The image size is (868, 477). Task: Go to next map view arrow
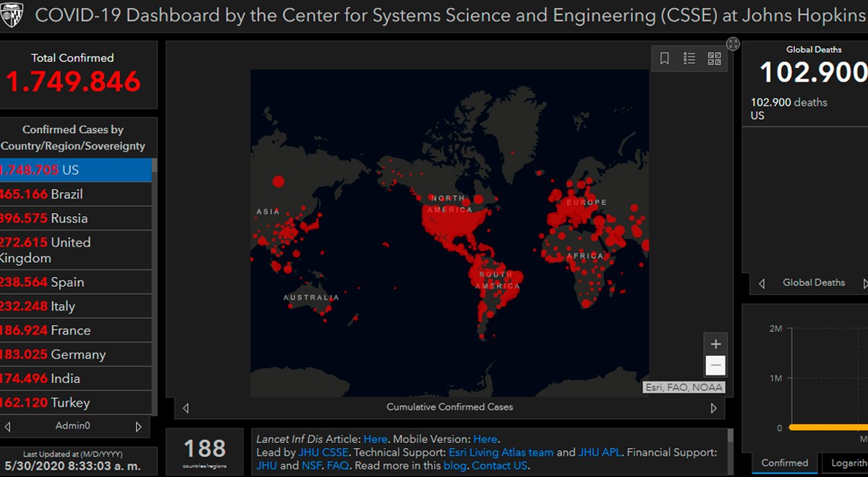coord(714,408)
